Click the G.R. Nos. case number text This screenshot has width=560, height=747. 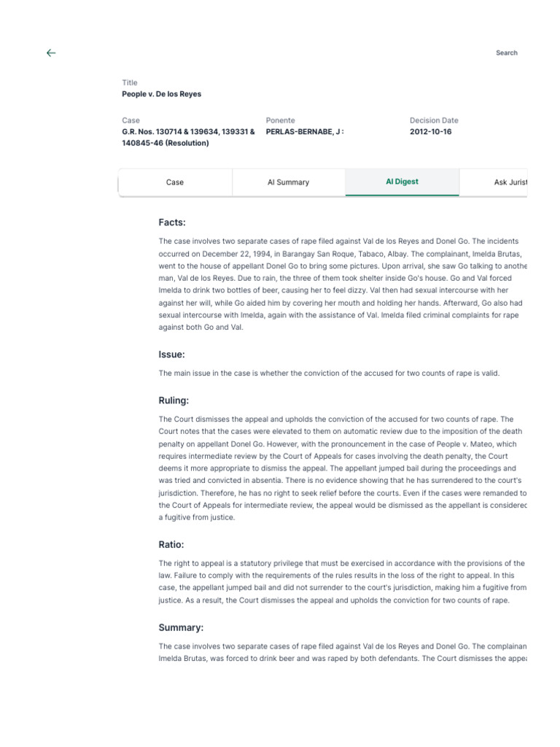pos(188,137)
